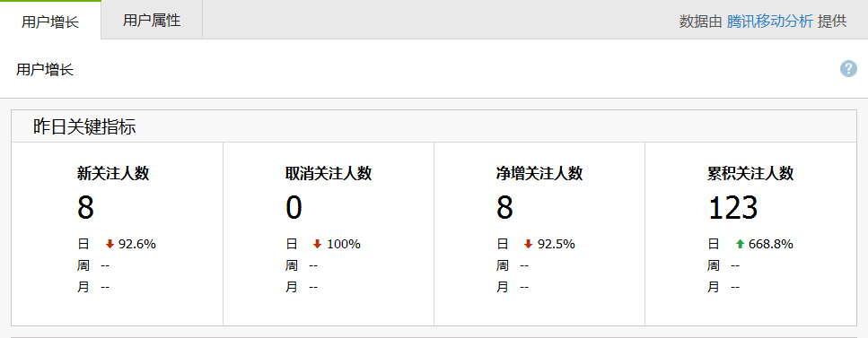Click 周 row under 新关注人数
The image size is (868, 338).
93,265
